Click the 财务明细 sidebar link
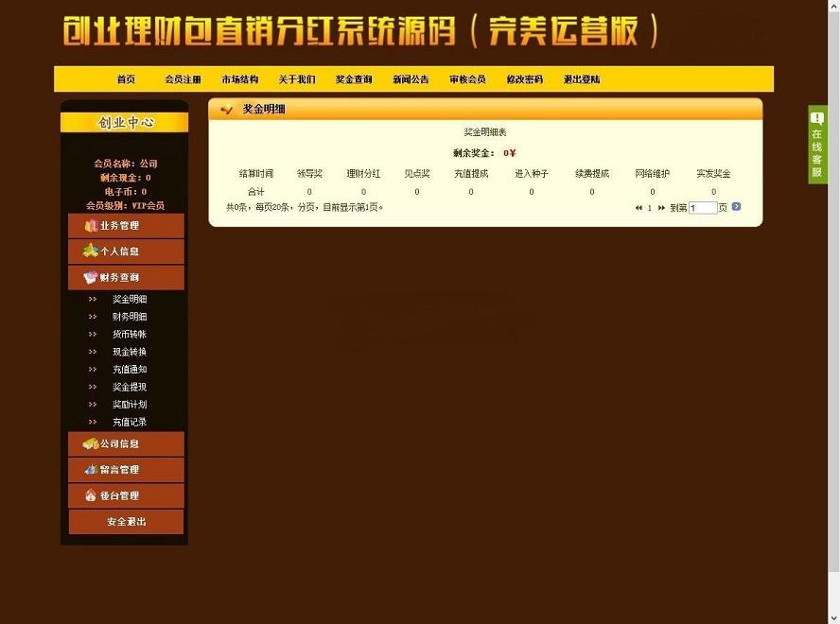This screenshot has height=624, width=840. pos(129,316)
